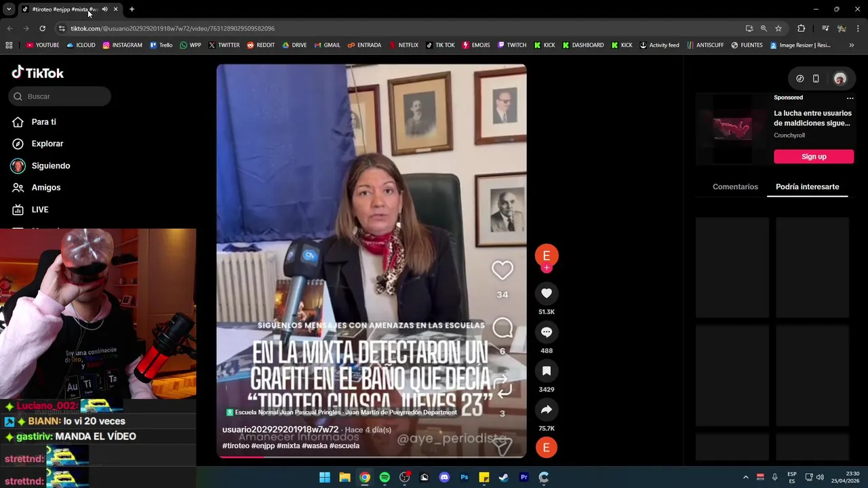Screen dimensions: 868x488
Task: Follow creator with the red plus badge
Action: coord(547,268)
